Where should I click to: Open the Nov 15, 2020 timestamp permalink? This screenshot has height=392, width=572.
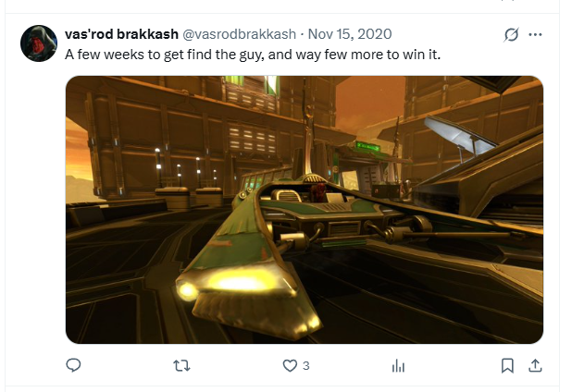point(350,34)
